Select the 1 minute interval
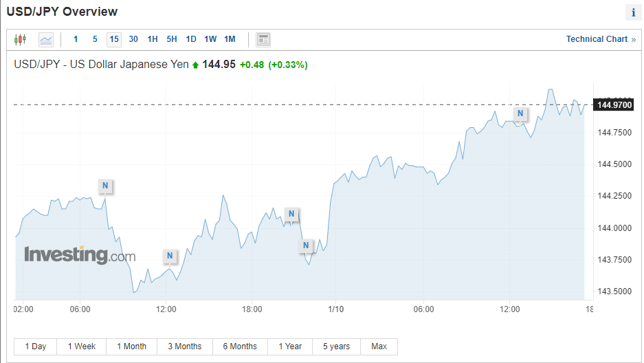The image size is (644, 363). point(76,39)
